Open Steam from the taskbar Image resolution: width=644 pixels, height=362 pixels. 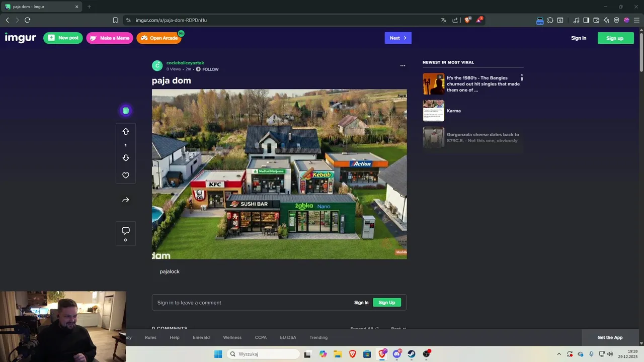pyautogui.click(x=412, y=354)
